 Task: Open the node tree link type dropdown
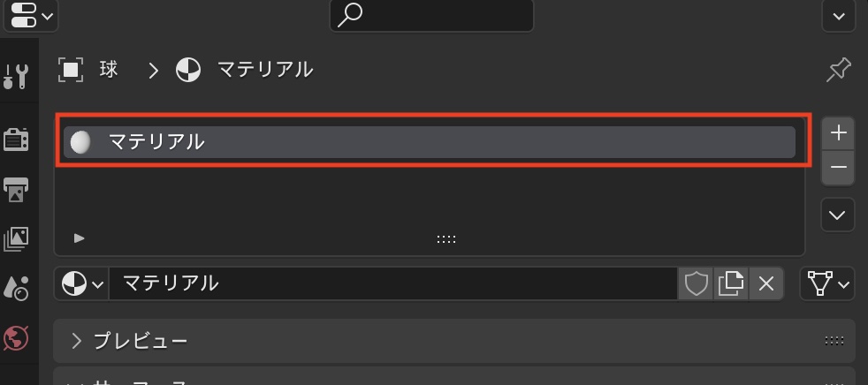(827, 283)
